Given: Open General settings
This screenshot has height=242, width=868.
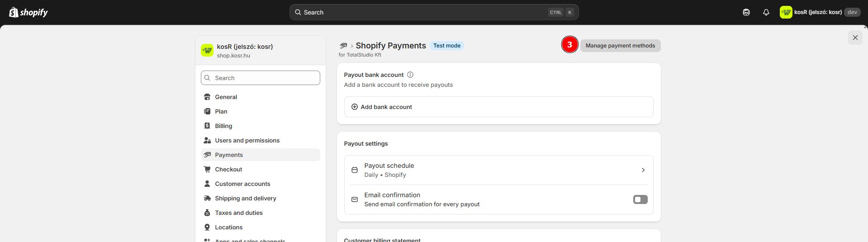Looking at the screenshot, I should pos(226,97).
